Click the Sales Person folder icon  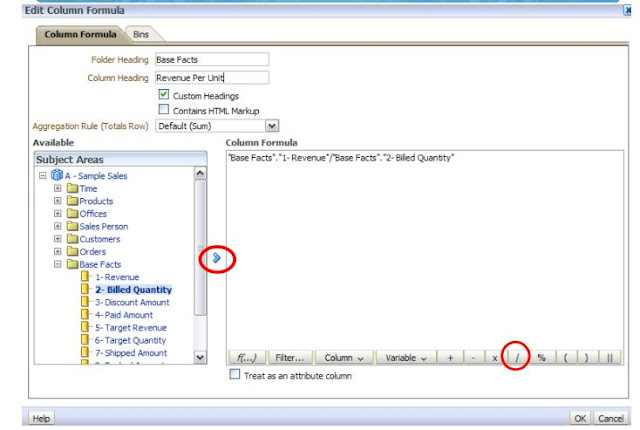coord(73,226)
